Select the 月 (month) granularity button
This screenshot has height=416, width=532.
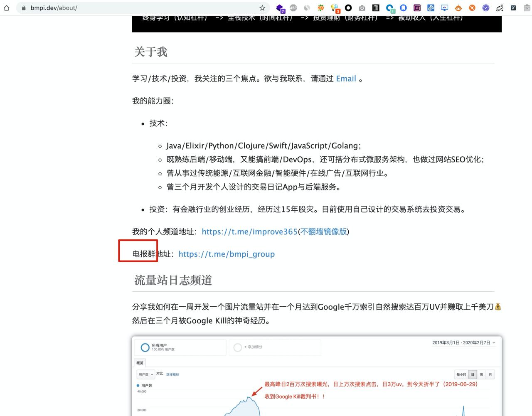coord(490,374)
